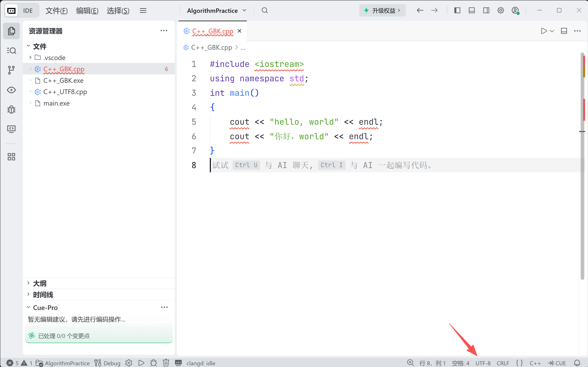Change UTF-8 file encoding

[x=483, y=363]
